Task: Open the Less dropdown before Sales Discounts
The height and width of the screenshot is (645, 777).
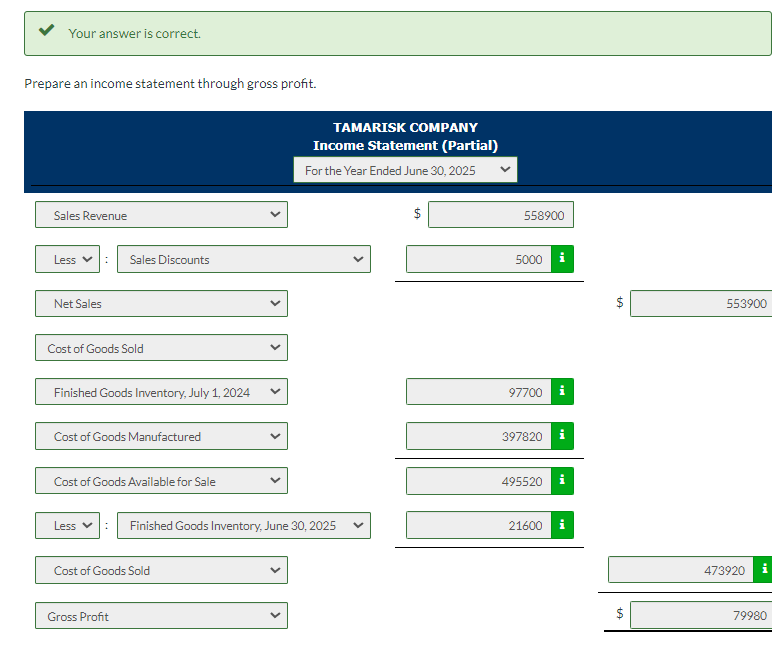Action: coord(67,259)
